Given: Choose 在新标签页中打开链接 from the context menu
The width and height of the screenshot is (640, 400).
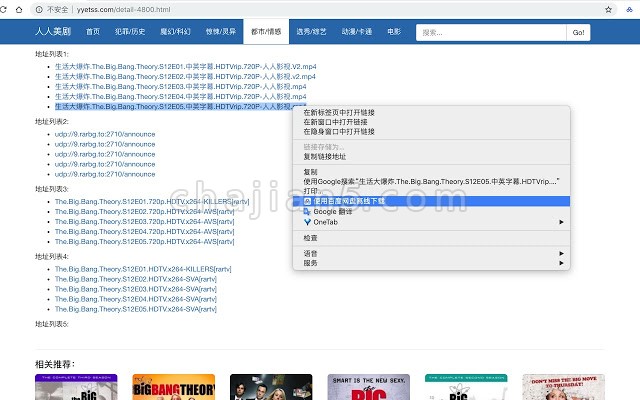Looking at the screenshot, I should pos(339,112).
